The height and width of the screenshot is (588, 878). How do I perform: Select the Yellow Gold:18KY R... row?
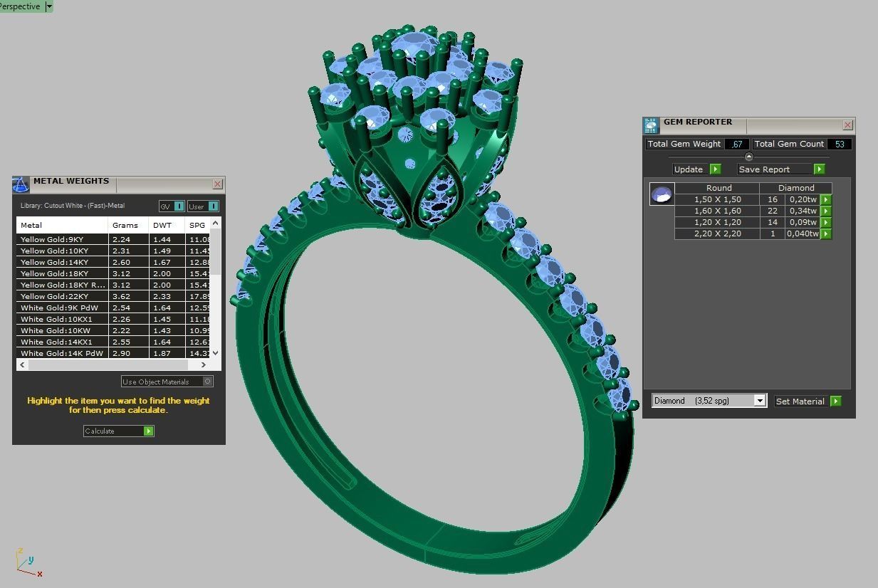(x=114, y=285)
